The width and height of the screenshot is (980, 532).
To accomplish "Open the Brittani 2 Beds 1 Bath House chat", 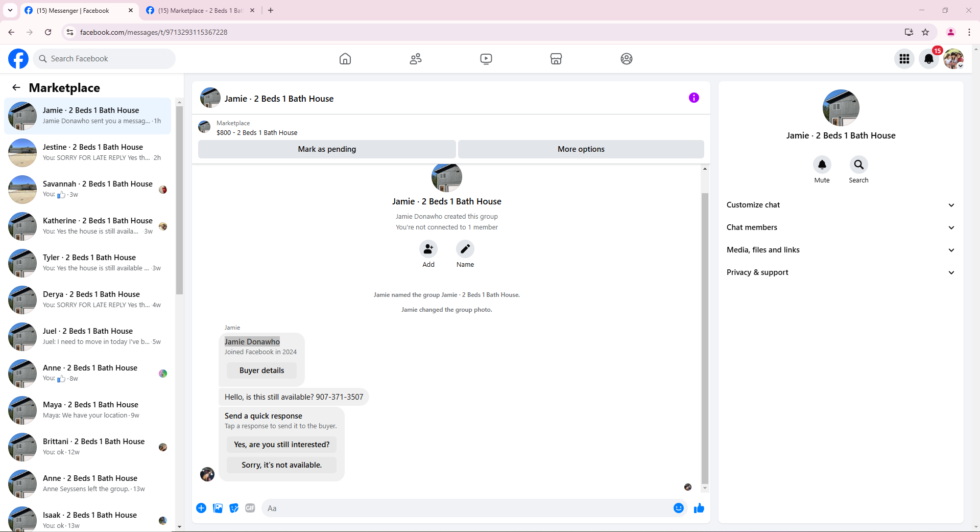I will tap(88, 447).
